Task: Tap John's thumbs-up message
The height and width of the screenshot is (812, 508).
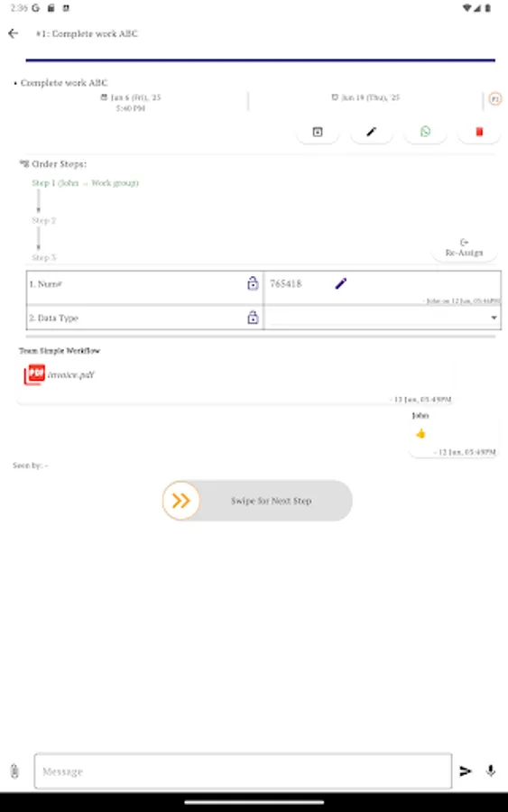Action: [x=420, y=433]
